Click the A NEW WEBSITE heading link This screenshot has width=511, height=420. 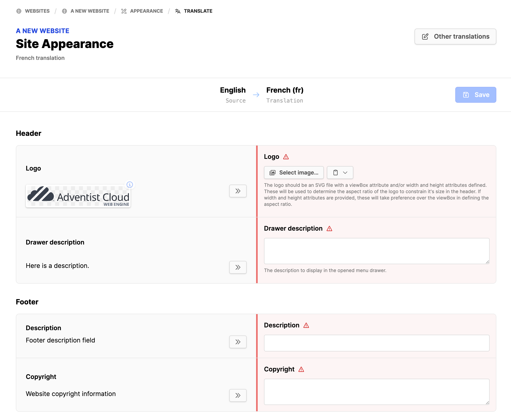click(43, 31)
